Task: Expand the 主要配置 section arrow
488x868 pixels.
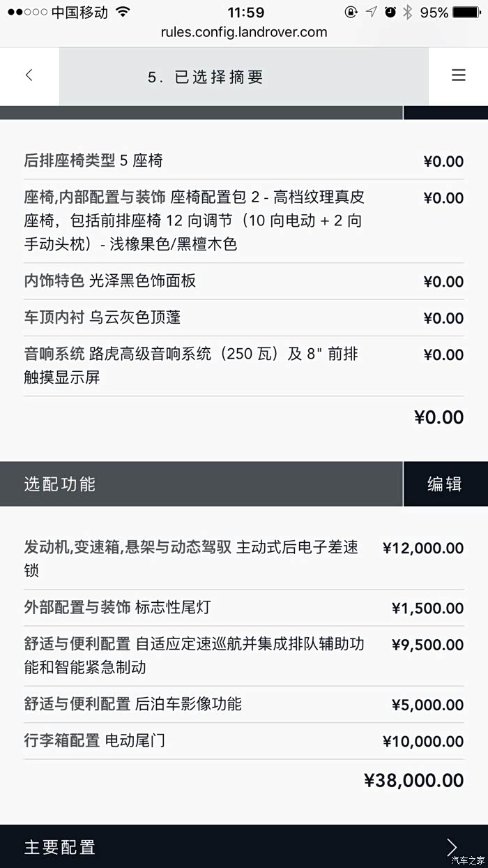Action: pyautogui.click(x=452, y=846)
